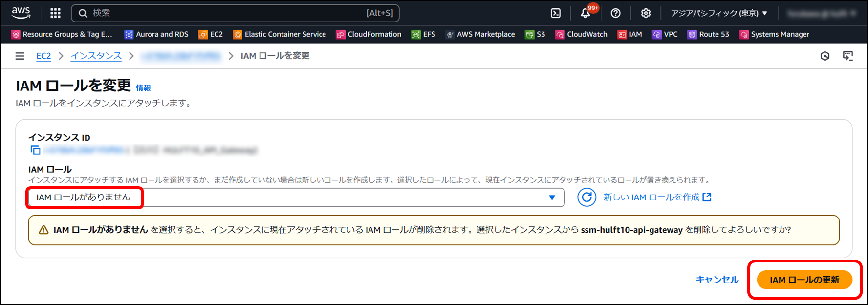
Task: Click the hexagon clock panel icon
Action: [x=825, y=56]
